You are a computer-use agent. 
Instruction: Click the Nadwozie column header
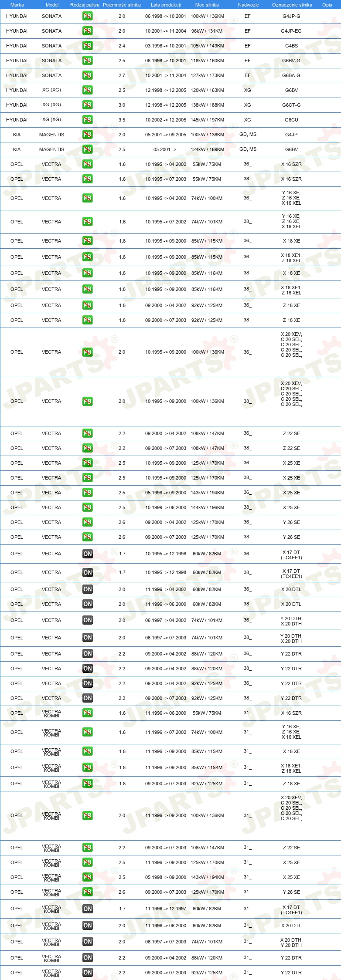click(248, 5)
